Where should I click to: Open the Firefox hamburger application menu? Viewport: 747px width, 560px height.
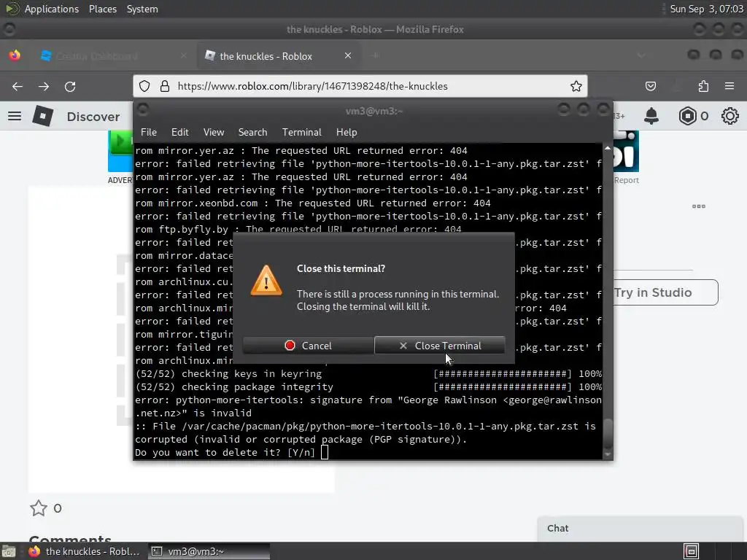(x=729, y=86)
